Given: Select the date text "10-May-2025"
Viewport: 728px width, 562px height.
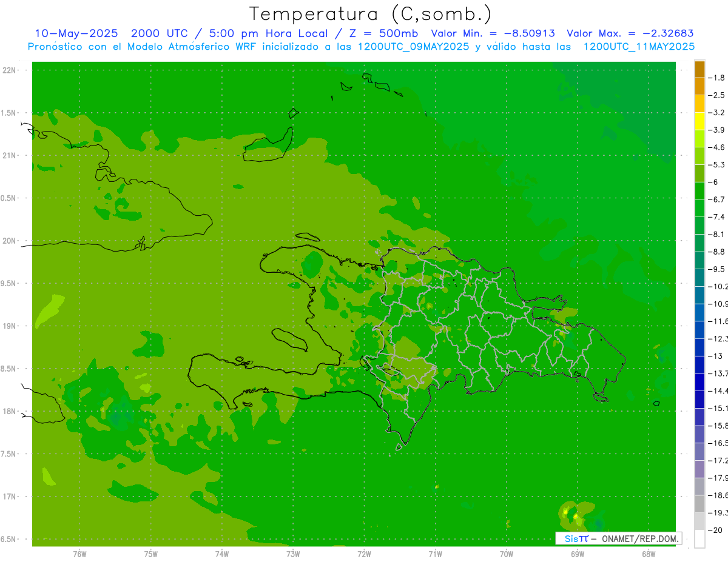Looking at the screenshot, I should pos(76,33).
